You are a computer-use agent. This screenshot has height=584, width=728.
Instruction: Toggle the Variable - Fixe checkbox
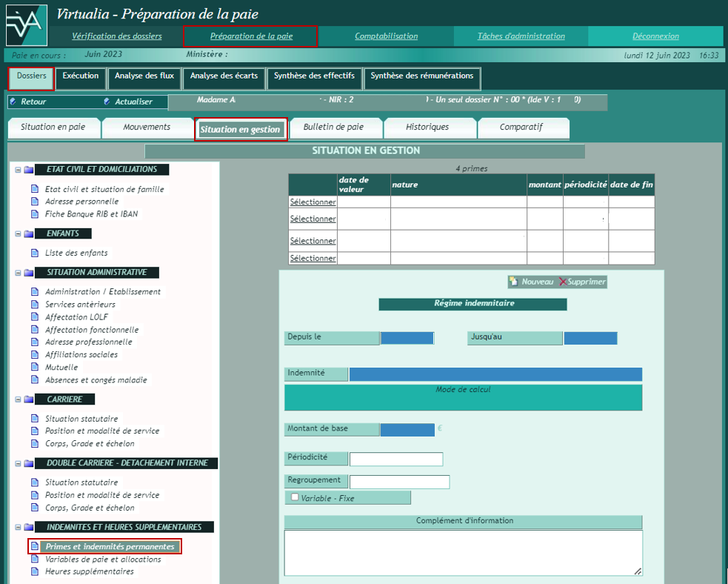coord(295,497)
